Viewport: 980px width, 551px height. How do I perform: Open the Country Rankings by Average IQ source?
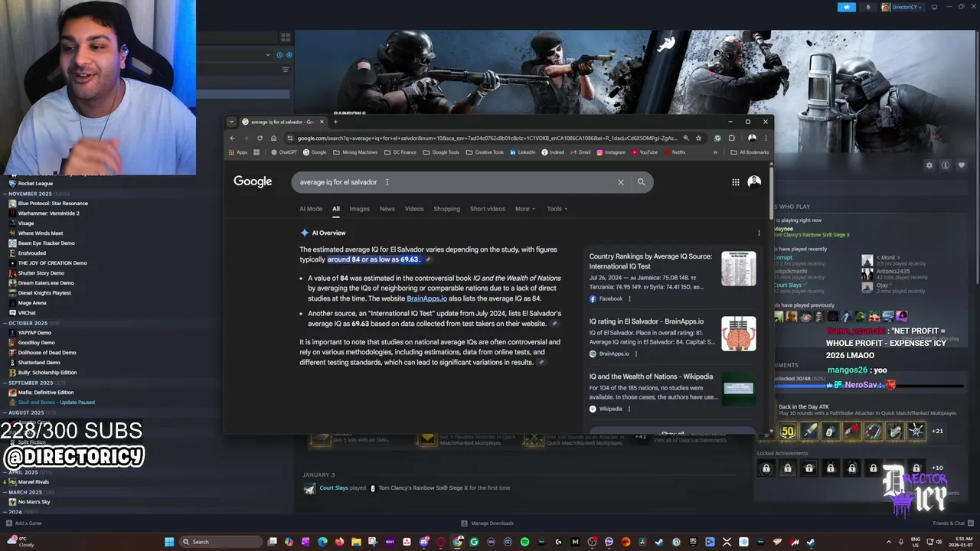pos(651,261)
